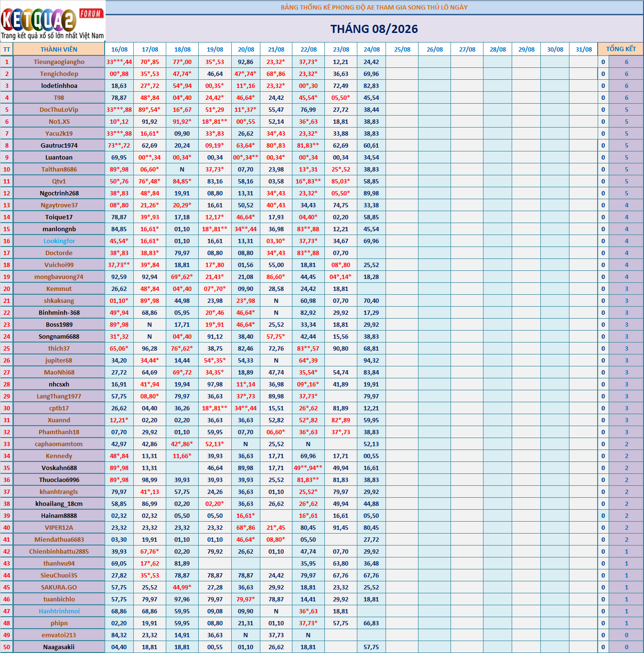Click the 28/08 date column header

click(498, 50)
